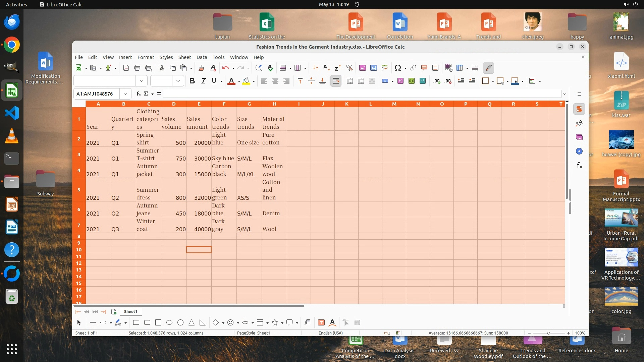Click the AutoFilter funnel icon

[350, 68]
